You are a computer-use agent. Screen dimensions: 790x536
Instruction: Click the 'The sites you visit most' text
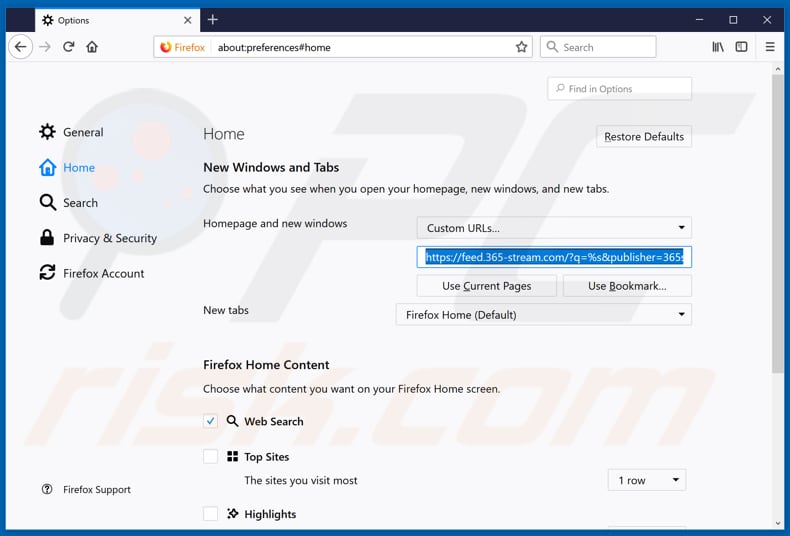click(x=301, y=480)
